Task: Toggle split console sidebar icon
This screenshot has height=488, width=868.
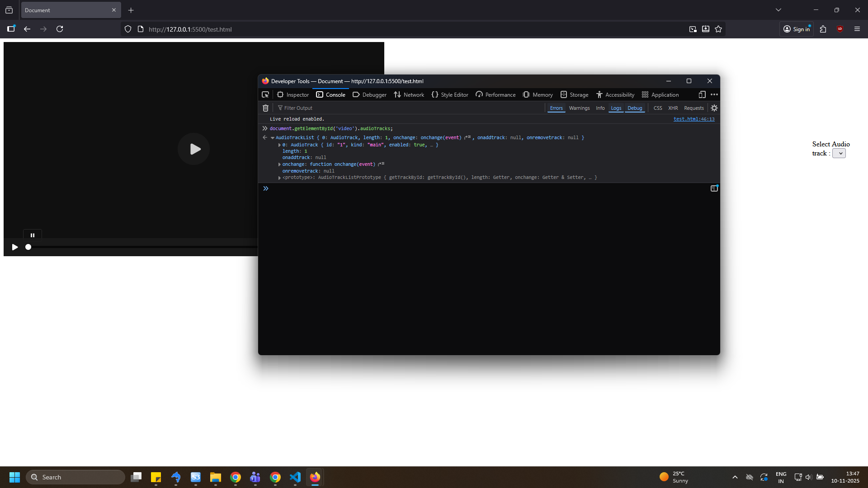Action: pyautogui.click(x=714, y=188)
